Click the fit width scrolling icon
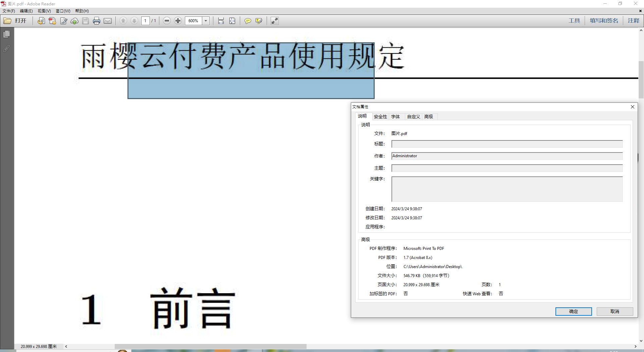Image resolution: width=644 pixels, height=352 pixels. tap(221, 21)
